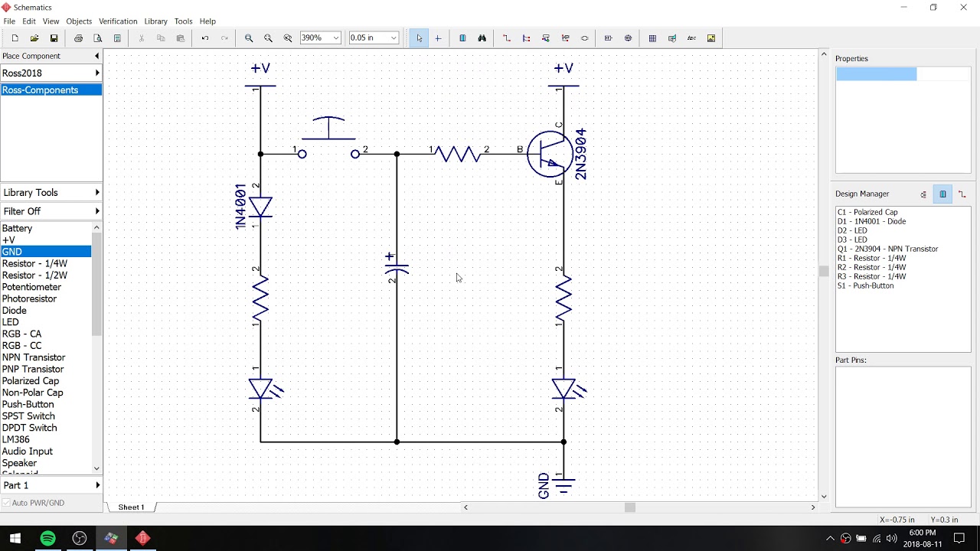Select the Ross-Components library
980x551 pixels.
51,90
